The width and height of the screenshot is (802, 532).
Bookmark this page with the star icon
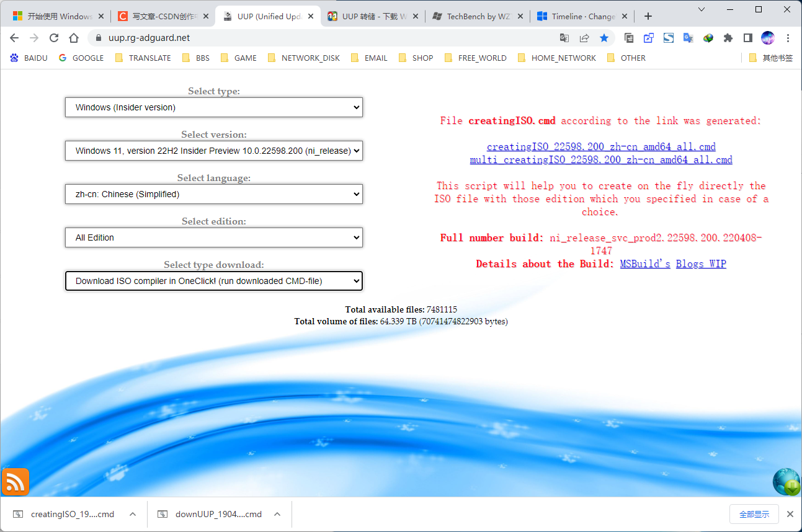(604, 38)
